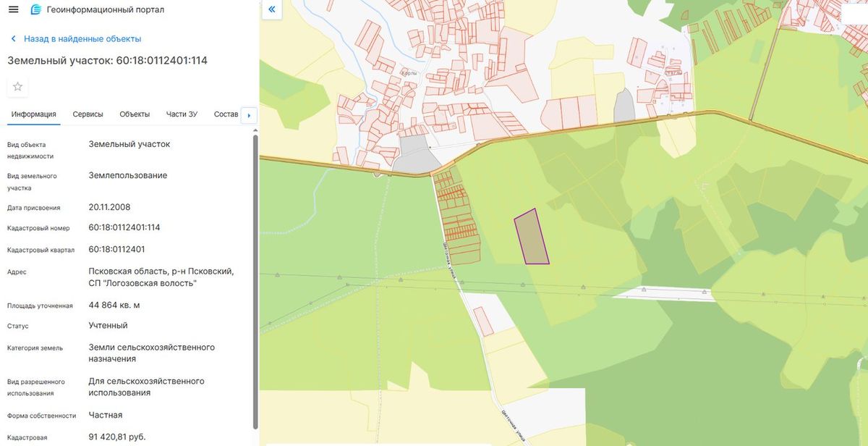The width and height of the screenshot is (868, 446).
Task: Switch to the Состав tab
Action: 226,114
